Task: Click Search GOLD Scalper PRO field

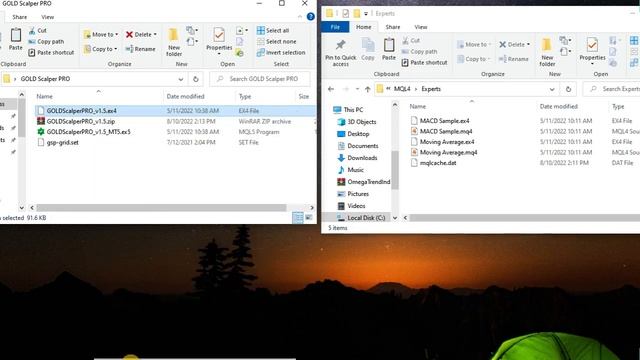Action: click(260, 79)
